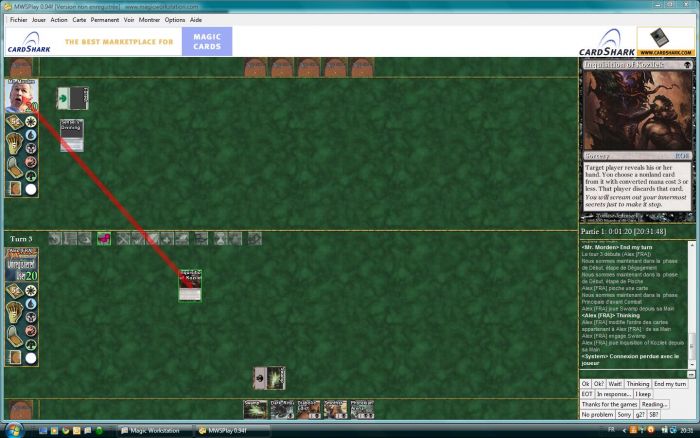Select the Swamp card in your hand

[x=255, y=409]
